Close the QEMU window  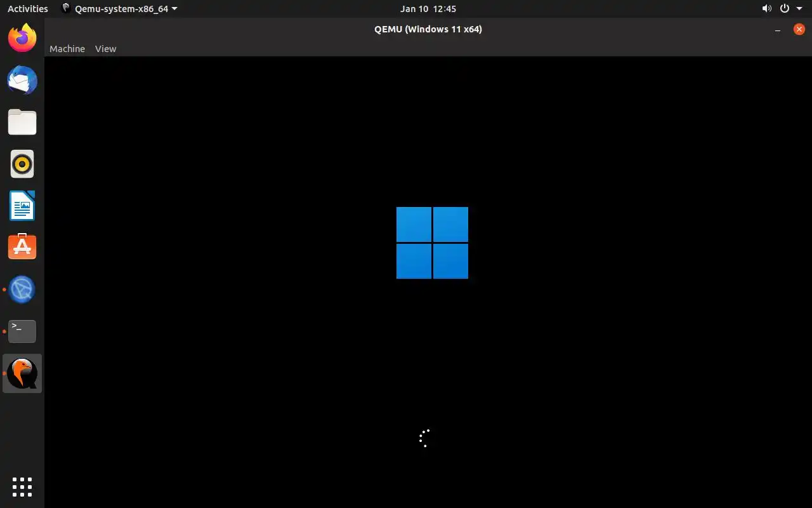click(x=799, y=29)
